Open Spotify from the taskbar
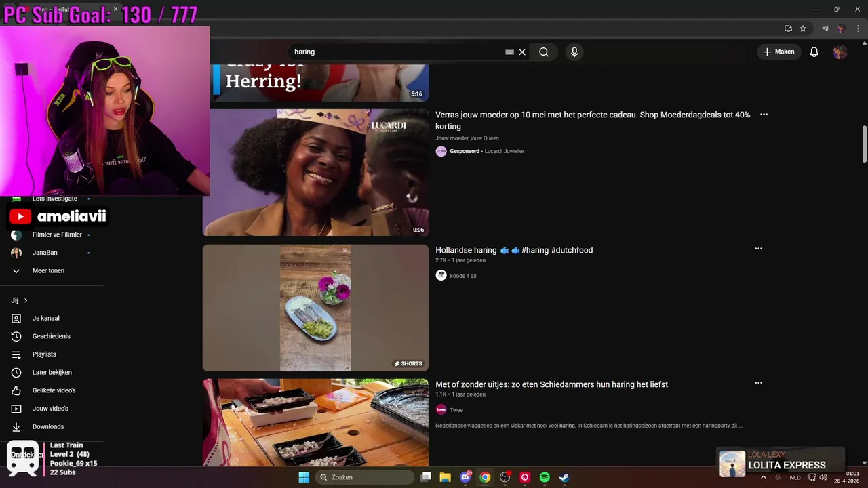 click(x=545, y=477)
